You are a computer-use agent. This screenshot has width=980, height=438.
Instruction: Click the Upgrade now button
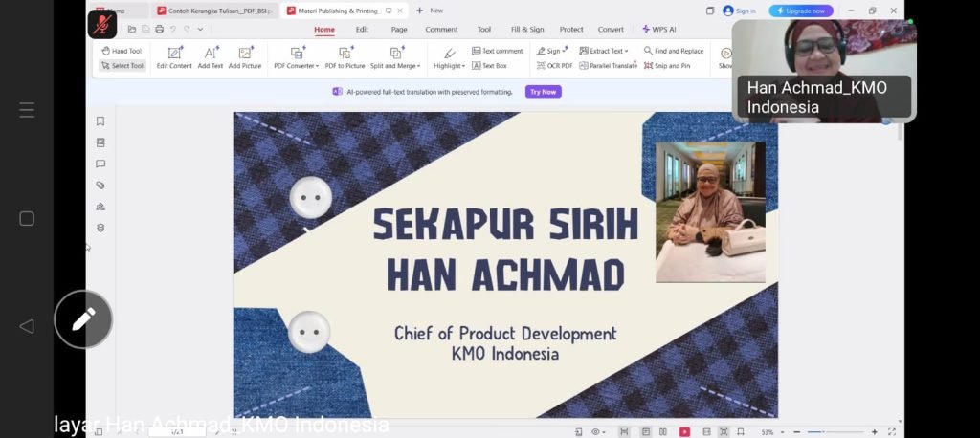point(801,11)
